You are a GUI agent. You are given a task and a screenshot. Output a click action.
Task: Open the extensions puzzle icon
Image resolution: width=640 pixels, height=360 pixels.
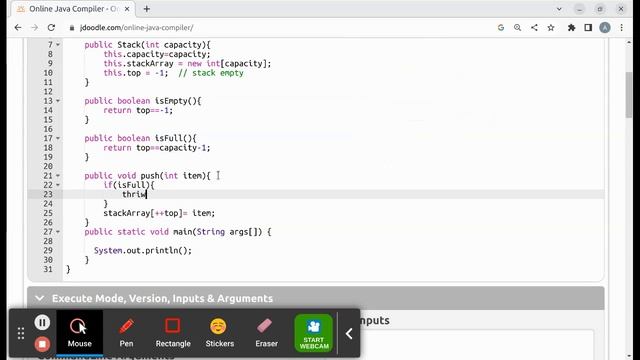tap(571, 27)
